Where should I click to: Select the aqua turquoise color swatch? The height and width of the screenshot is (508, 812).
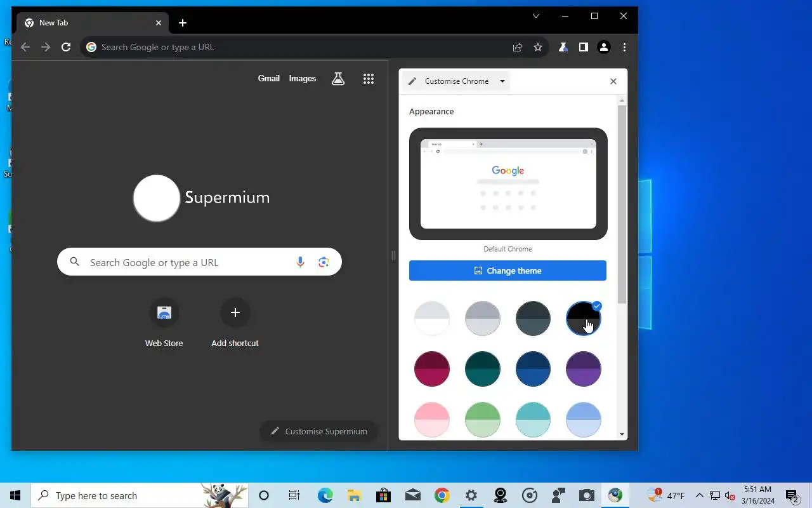[x=533, y=420]
